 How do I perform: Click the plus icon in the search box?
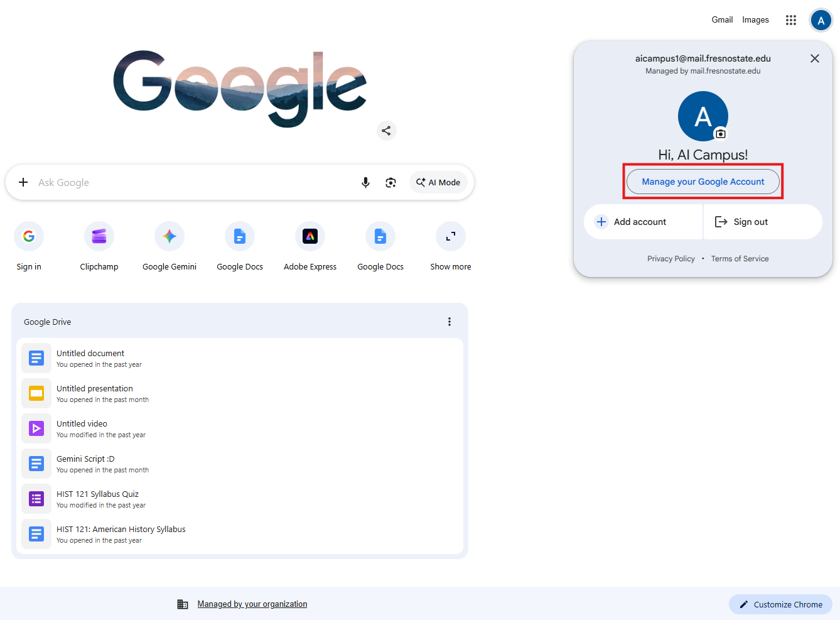tap(23, 182)
